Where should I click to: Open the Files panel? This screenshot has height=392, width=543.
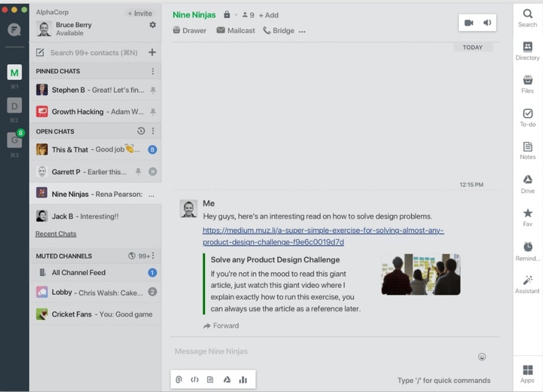coord(527,84)
